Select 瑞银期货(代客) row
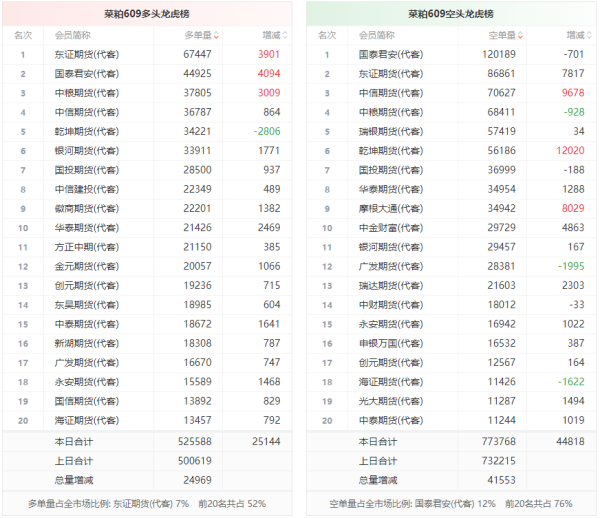Screen dimensions: 600x518 click(451, 132)
